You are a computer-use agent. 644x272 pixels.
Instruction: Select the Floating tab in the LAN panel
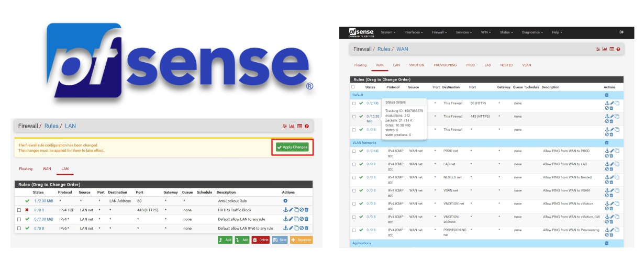pos(26,169)
